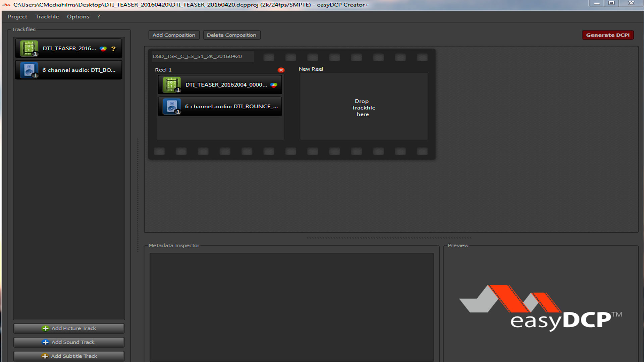
Task: Click Add Subtitle Track button
Action: tap(69, 356)
